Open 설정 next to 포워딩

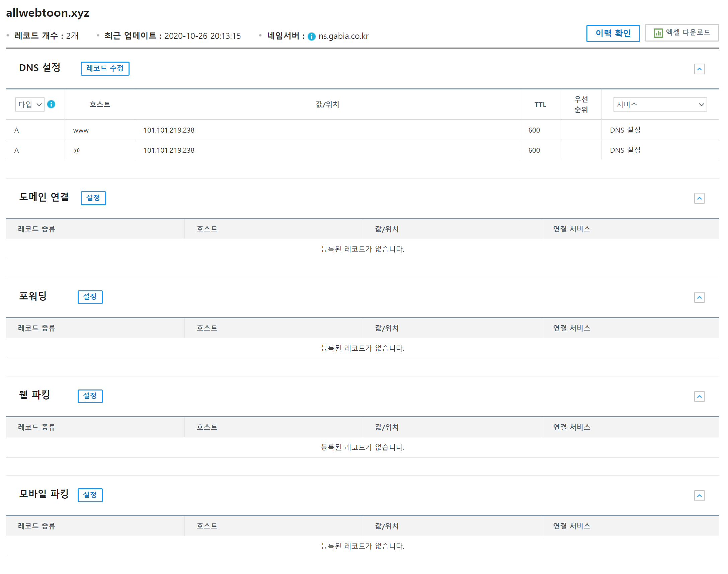[90, 297]
